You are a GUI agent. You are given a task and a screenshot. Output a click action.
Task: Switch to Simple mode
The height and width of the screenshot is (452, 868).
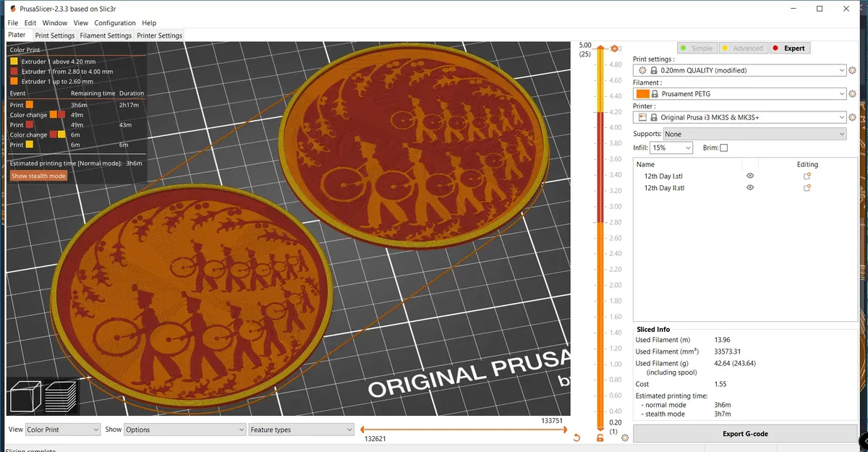pos(696,48)
